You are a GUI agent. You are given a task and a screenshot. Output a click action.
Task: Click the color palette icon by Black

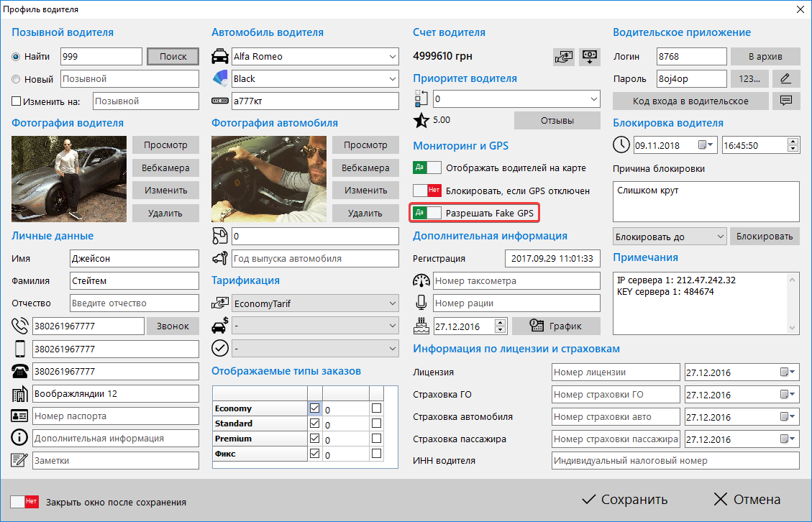220,78
